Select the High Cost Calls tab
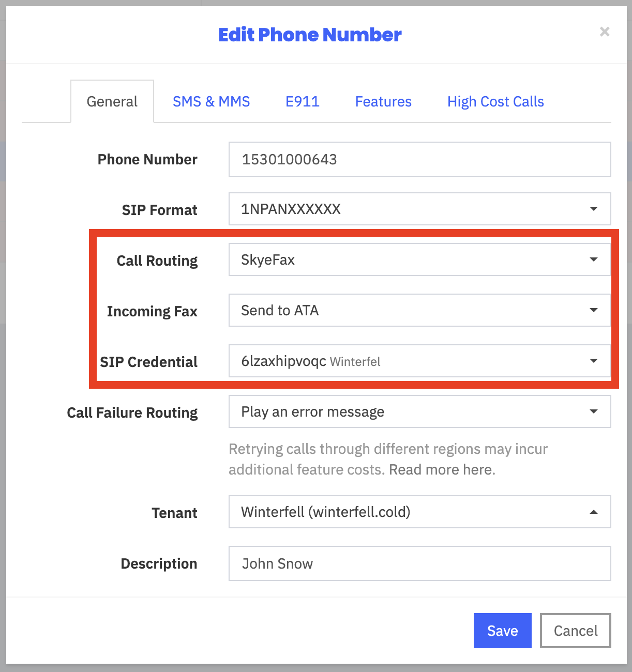The width and height of the screenshot is (632, 672). click(x=495, y=101)
